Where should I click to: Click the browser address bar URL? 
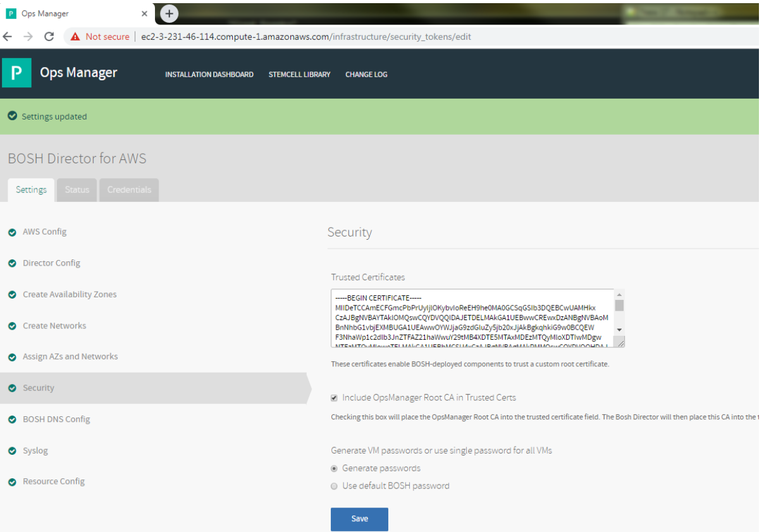click(306, 37)
